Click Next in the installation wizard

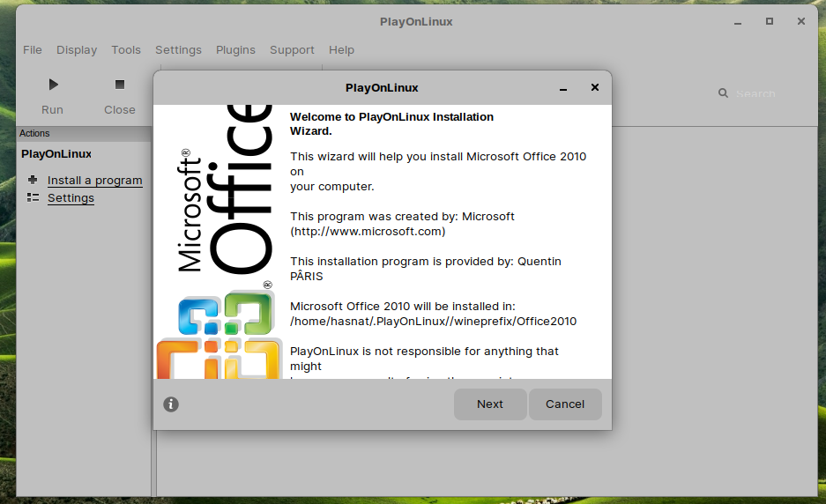tap(490, 404)
